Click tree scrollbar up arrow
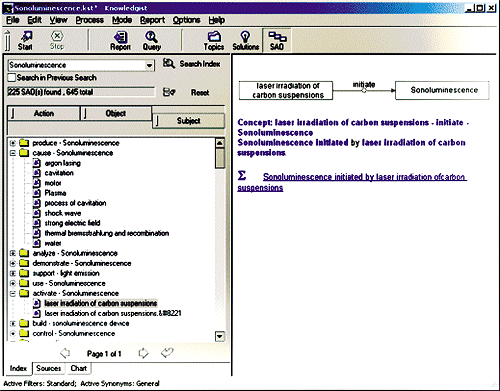 point(220,144)
